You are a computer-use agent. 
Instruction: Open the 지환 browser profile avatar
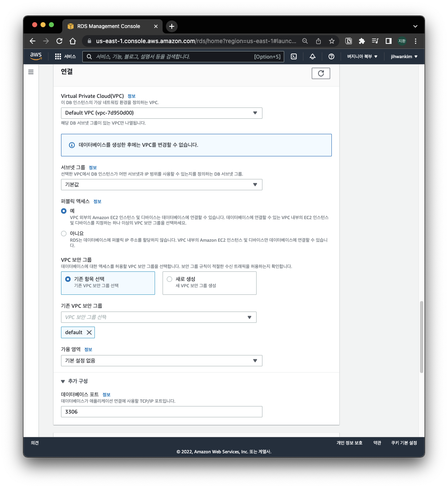(402, 41)
